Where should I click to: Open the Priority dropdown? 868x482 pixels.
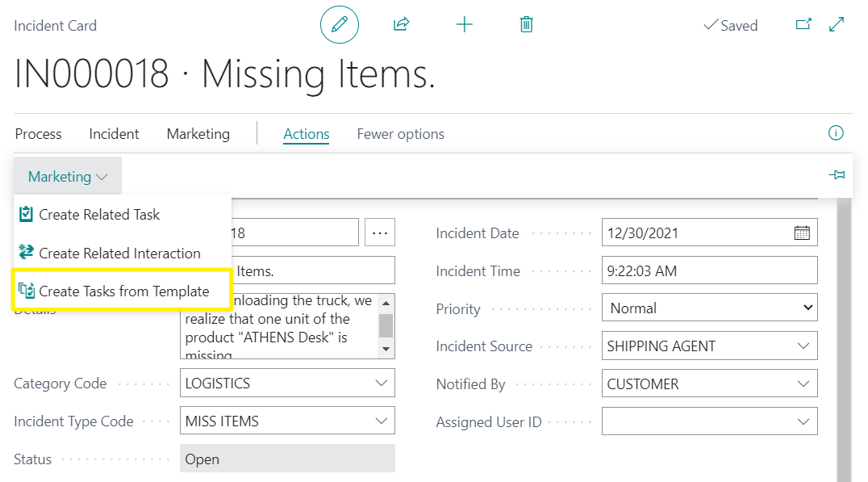[807, 308]
